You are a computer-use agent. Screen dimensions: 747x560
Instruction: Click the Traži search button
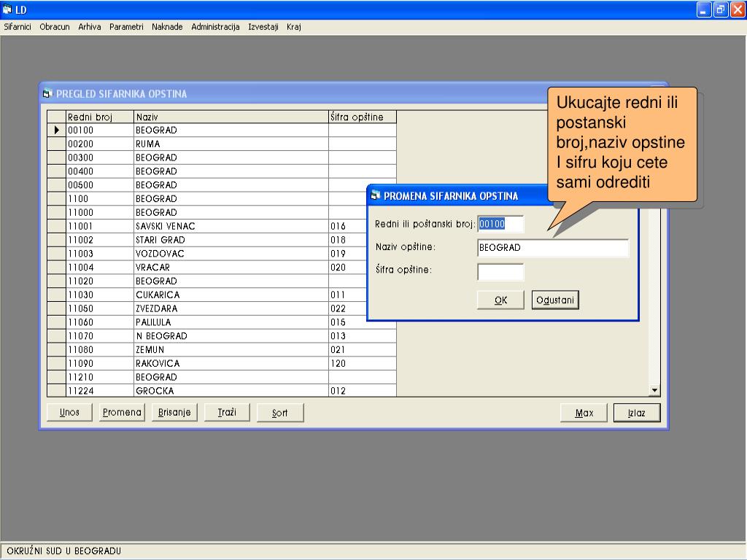[x=226, y=413]
